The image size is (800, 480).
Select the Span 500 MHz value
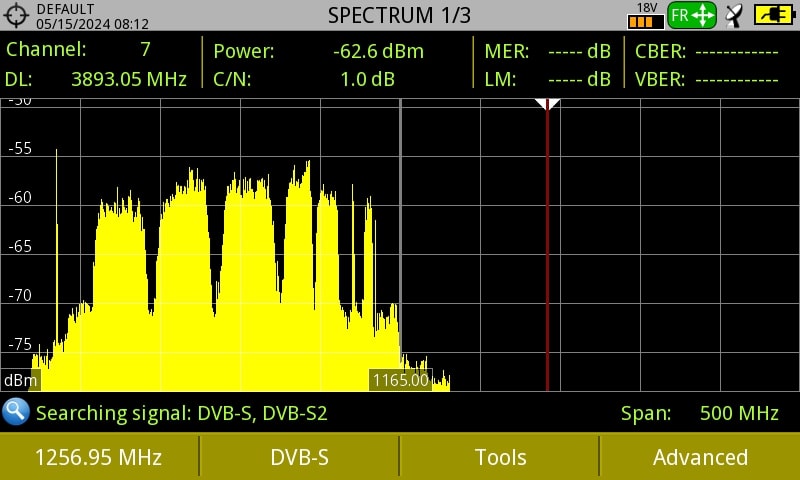pos(739,413)
